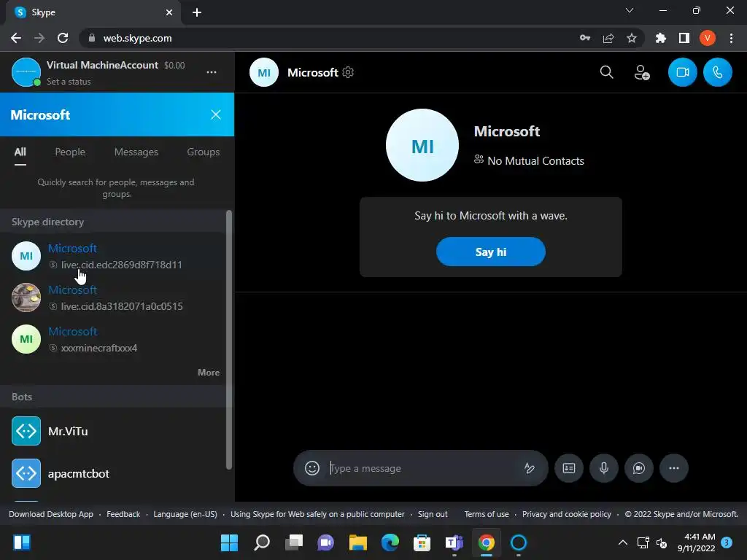This screenshot has width=747, height=560.
Task: Go back in browser history
Action: tap(16, 38)
